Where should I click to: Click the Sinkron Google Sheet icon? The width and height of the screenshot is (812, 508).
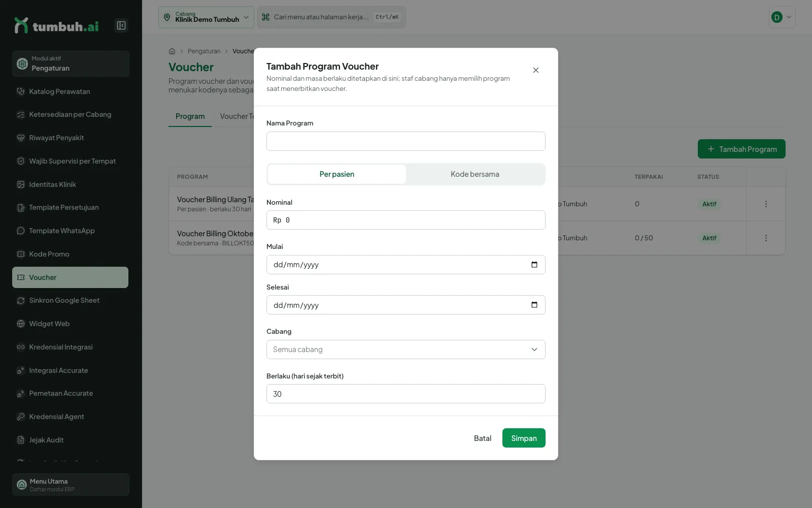(x=21, y=300)
